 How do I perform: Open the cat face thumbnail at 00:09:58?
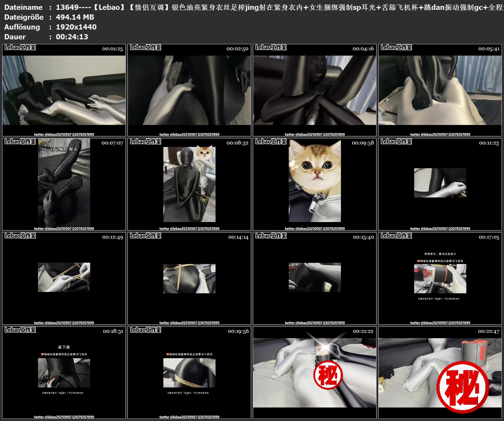pyautogui.click(x=315, y=184)
